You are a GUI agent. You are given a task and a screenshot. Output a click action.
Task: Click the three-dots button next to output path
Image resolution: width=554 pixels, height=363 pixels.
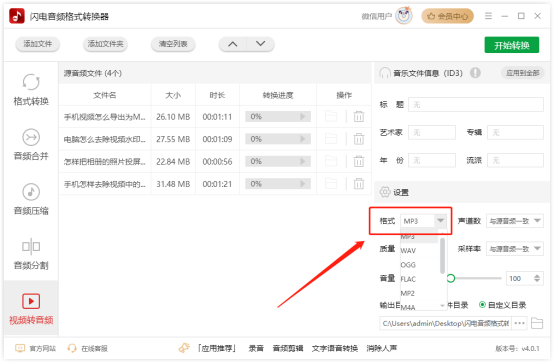click(x=519, y=323)
